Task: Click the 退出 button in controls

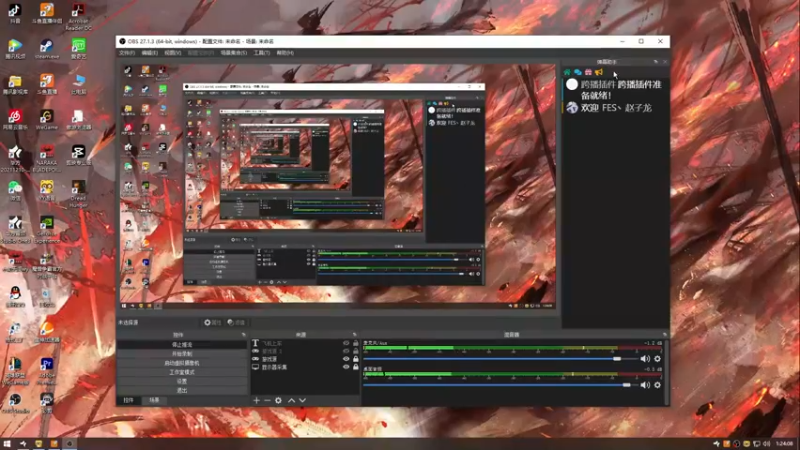Action: (182, 391)
